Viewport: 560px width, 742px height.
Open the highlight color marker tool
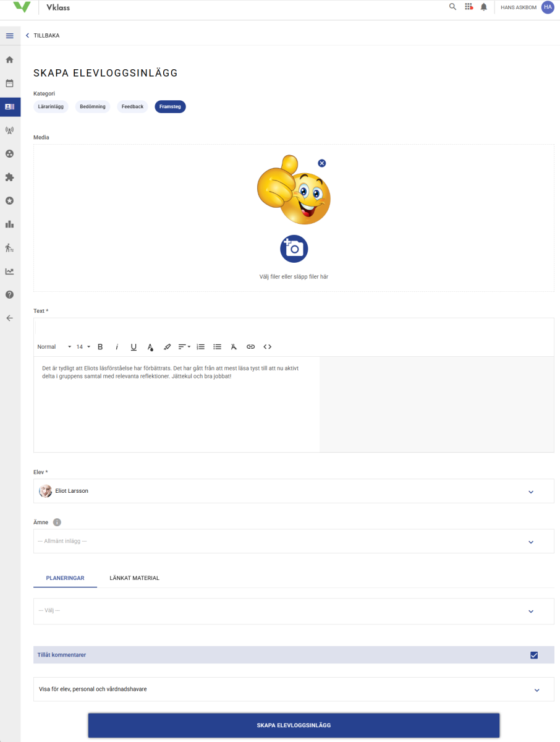tap(167, 347)
